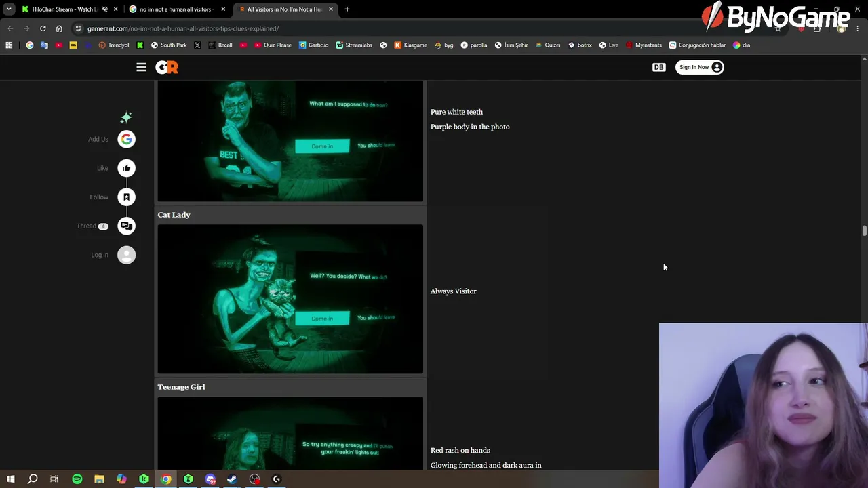Image resolution: width=868 pixels, height=488 pixels.
Task: Open the Myinstants bookmark
Action: [643, 45]
